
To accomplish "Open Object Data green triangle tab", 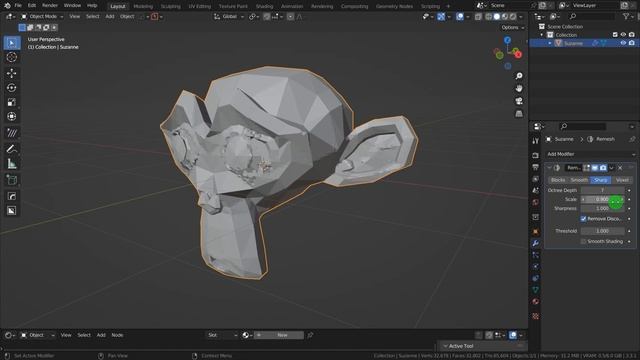I will 536,290.
